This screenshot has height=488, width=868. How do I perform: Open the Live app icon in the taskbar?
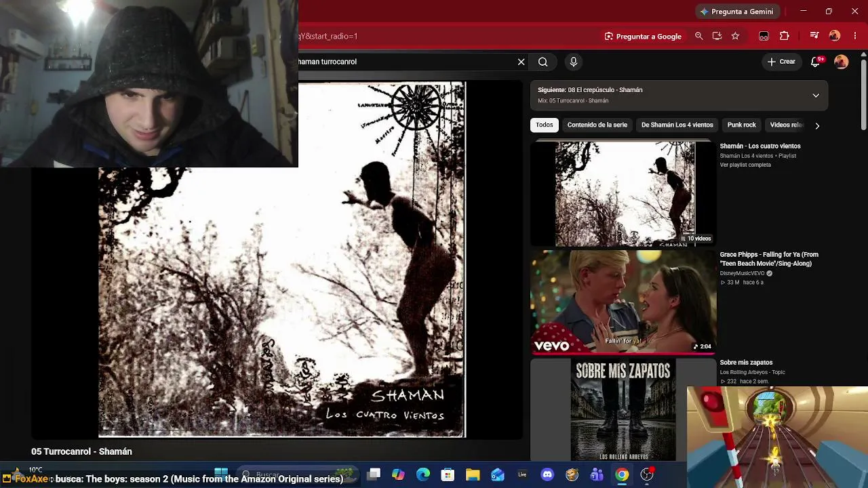[x=522, y=475]
